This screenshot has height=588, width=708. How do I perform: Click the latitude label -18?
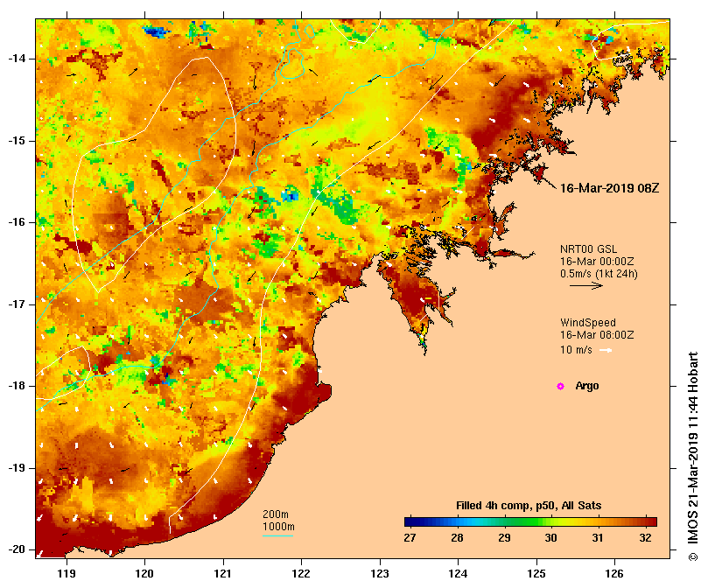tap(17, 386)
